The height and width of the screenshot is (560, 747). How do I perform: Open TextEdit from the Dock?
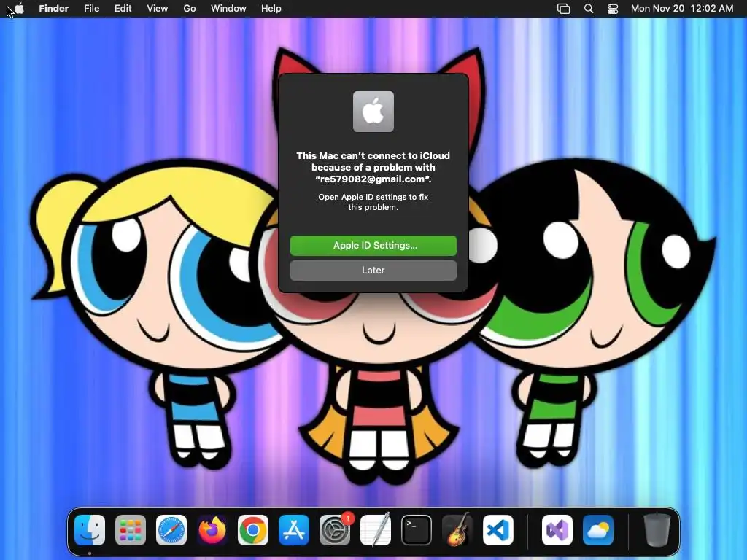(376, 529)
